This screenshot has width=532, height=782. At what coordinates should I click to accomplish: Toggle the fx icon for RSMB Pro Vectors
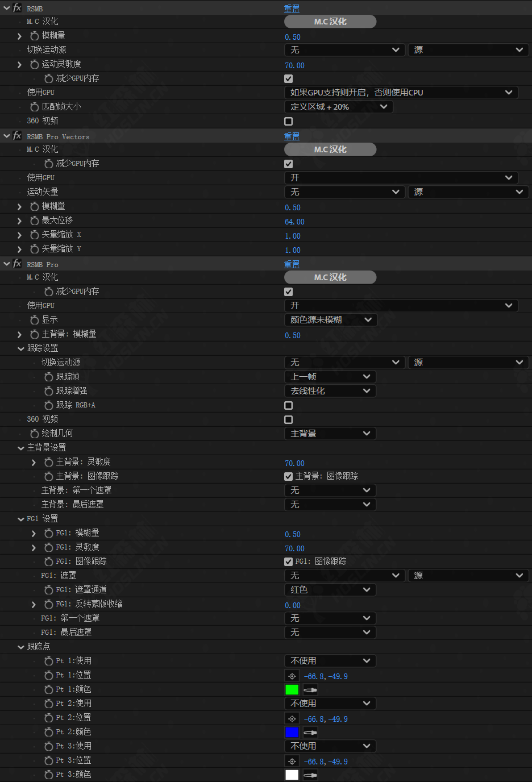(17, 136)
